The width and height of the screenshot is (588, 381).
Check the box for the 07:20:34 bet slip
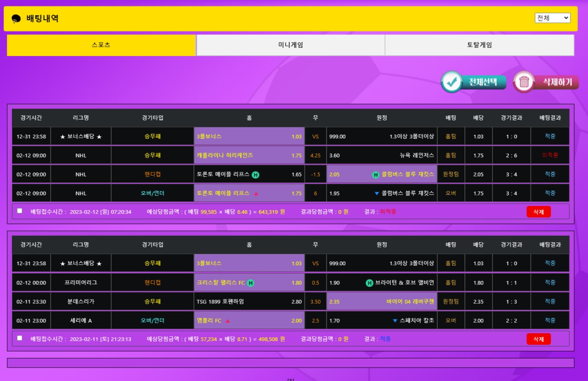[20, 211]
